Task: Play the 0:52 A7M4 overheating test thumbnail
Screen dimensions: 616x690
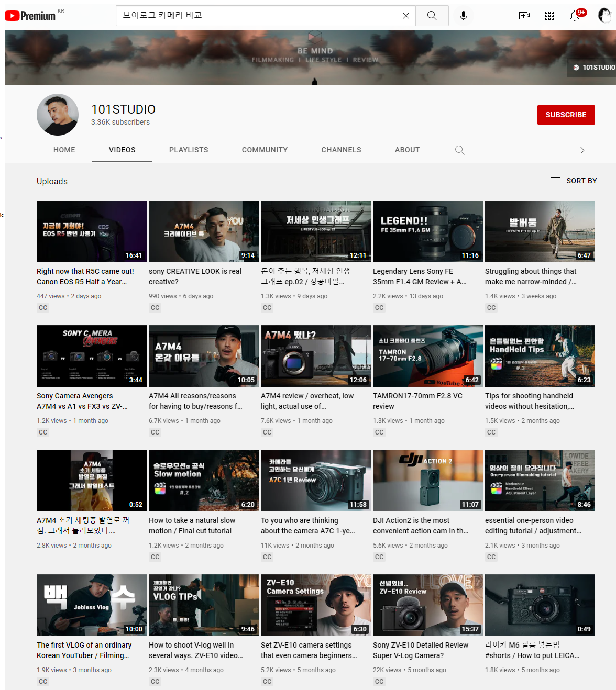Action: point(92,481)
